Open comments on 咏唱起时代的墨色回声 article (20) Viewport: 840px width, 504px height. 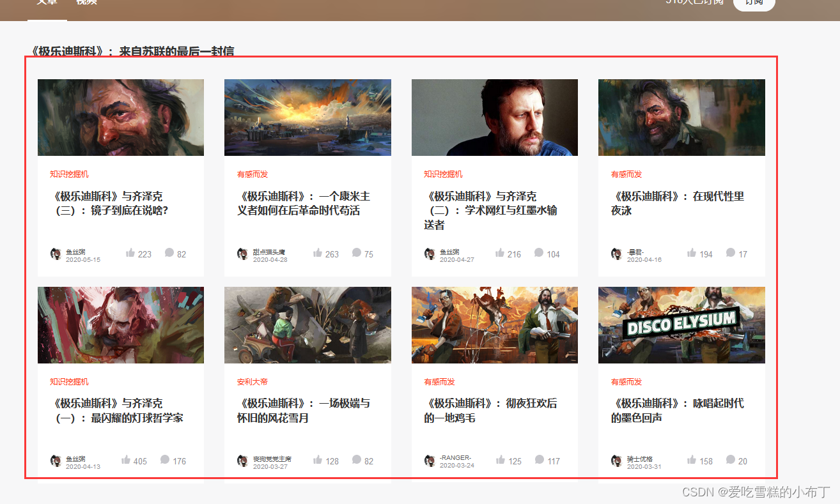coord(731,460)
